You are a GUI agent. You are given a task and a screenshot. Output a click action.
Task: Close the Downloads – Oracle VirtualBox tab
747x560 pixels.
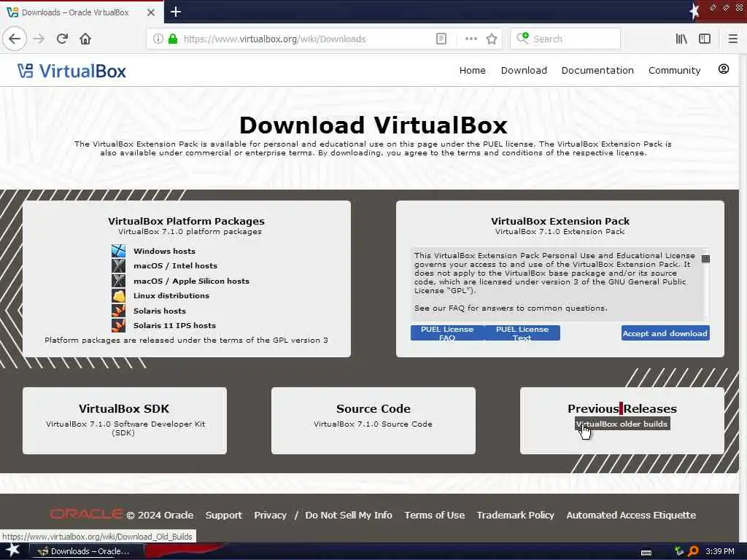click(x=150, y=12)
